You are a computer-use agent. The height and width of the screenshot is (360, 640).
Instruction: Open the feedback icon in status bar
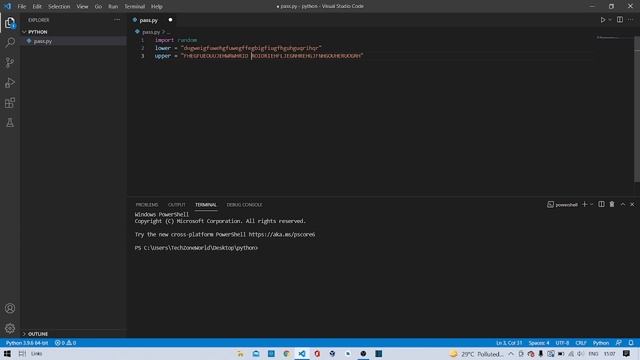coord(619,343)
